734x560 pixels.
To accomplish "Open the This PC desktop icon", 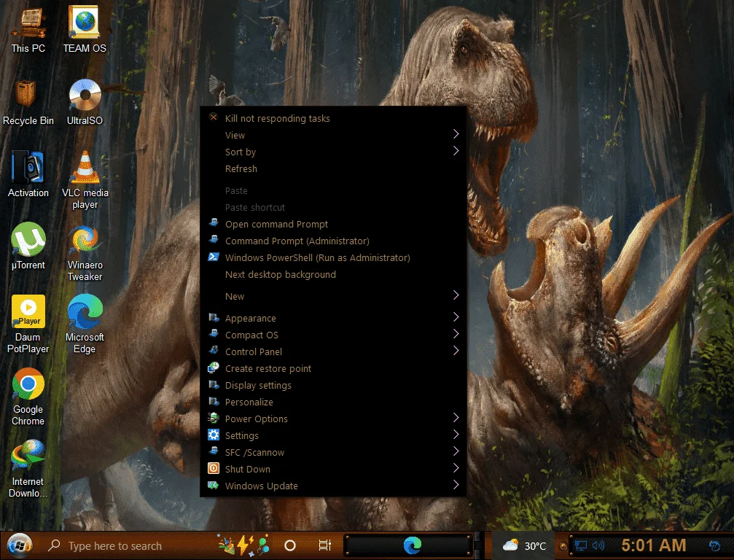I will [x=28, y=29].
